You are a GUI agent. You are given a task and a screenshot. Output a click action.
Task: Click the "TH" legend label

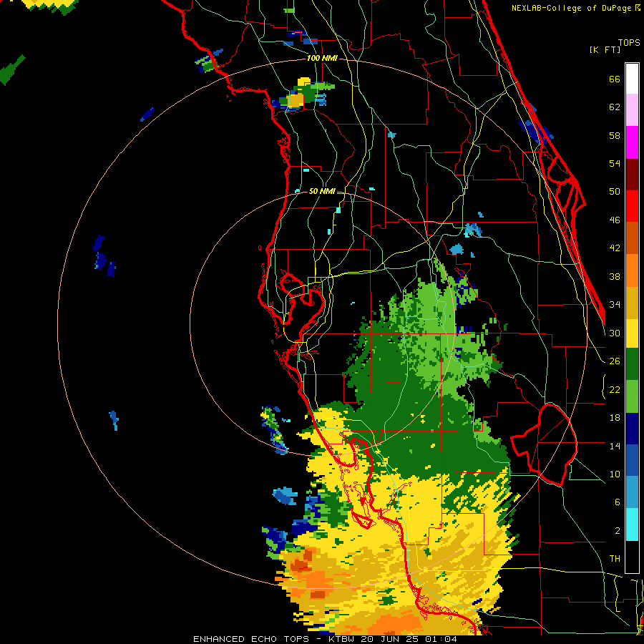pos(615,559)
